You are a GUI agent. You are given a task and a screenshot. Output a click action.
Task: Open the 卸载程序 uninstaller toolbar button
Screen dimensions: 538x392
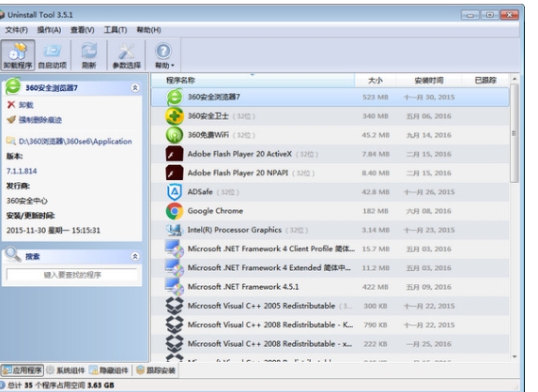coord(18,55)
